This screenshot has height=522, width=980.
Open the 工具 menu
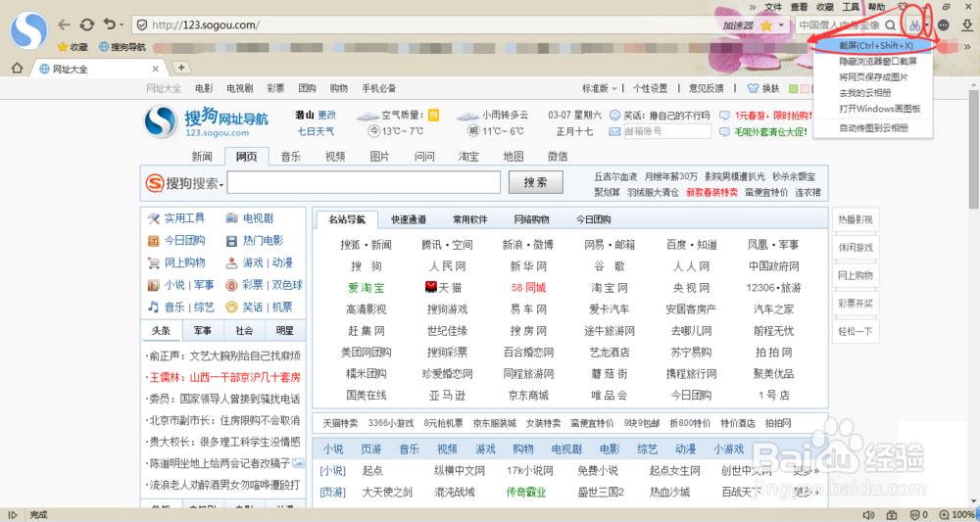click(851, 7)
